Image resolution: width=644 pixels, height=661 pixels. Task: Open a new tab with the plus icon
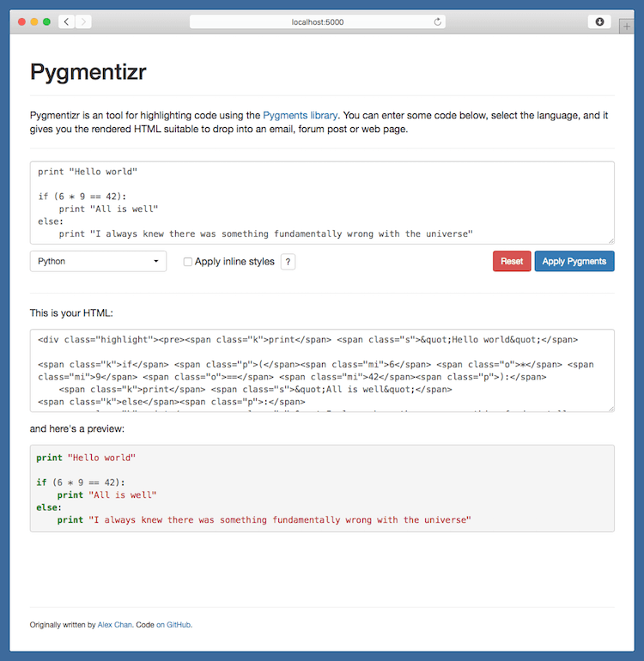(627, 27)
